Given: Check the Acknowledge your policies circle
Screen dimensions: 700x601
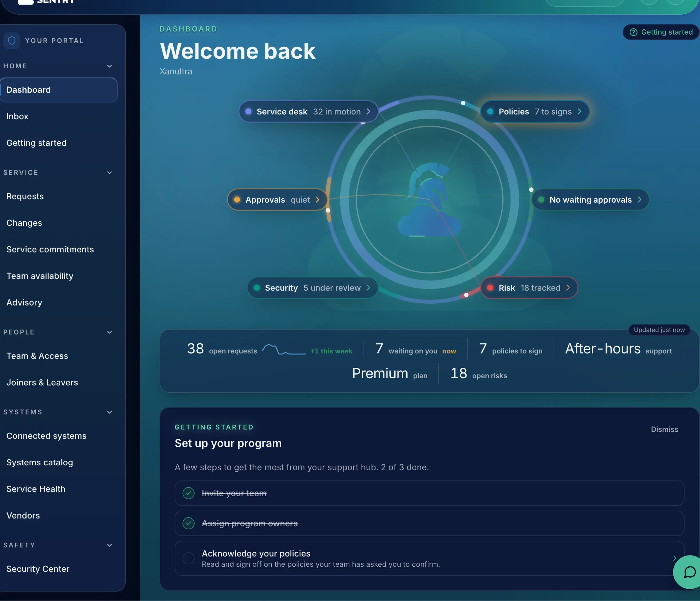Looking at the screenshot, I should pos(188,558).
